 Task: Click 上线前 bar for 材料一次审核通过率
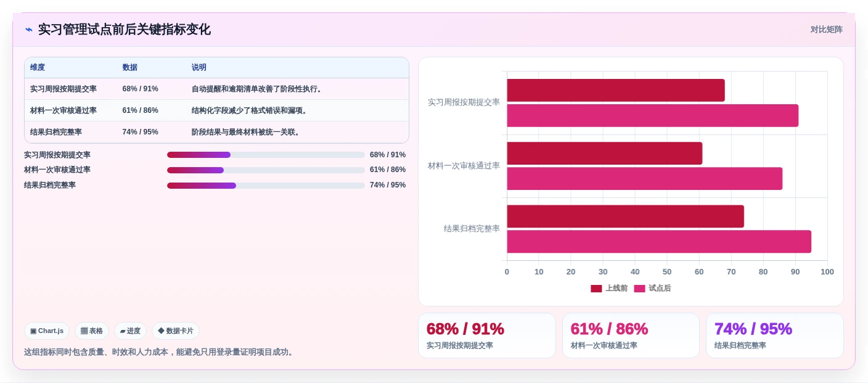coord(605,154)
